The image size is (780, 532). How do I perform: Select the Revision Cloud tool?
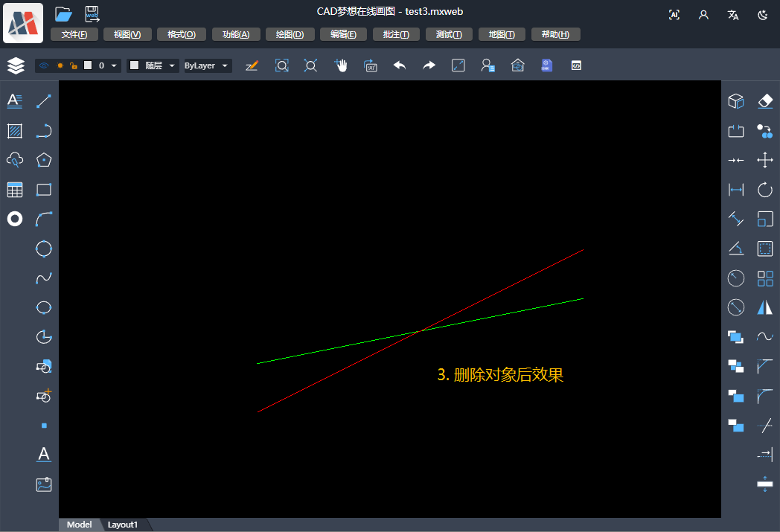click(14, 159)
